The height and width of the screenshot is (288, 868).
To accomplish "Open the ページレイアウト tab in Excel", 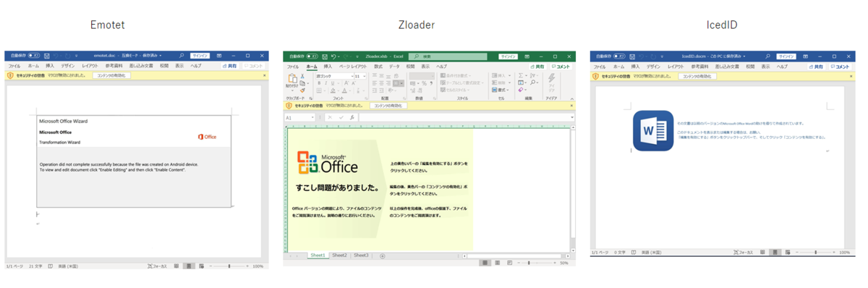I will tap(353, 67).
